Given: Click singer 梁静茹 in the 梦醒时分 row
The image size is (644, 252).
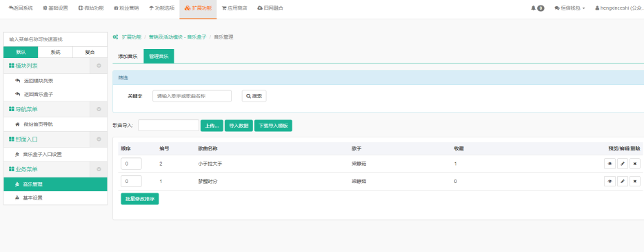Looking at the screenshot, I should click(359, 182).
